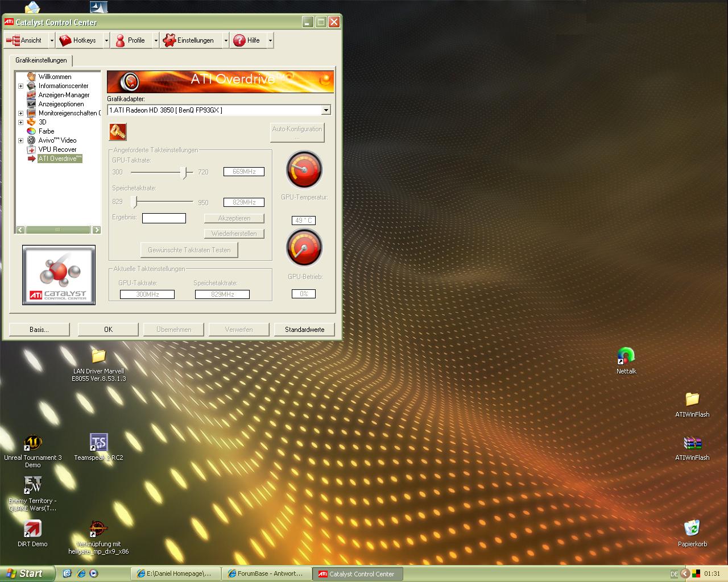Click the Übernehmen button
Viewport: 728px width, 582px height.
pyautogui.click(x=173, y=330)
